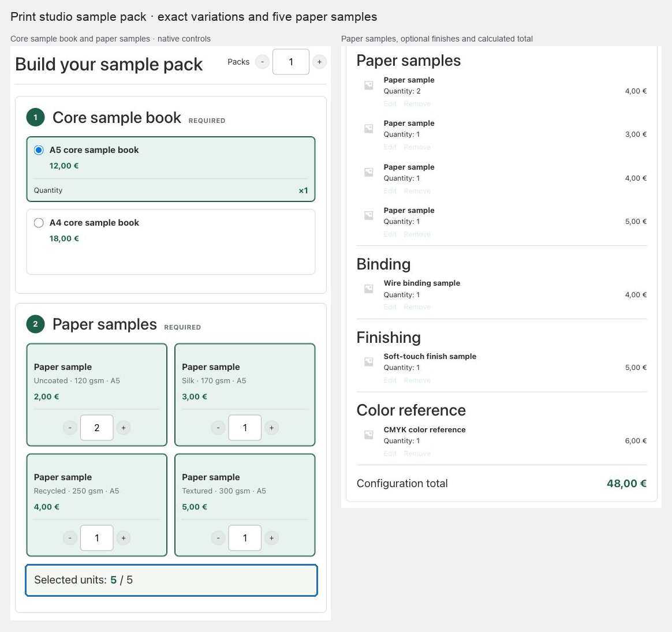Increase Silk 170 gsm sample quantity
Image resolution: width=672 pixels, height=632 pixels.
[x=272, y=428]
